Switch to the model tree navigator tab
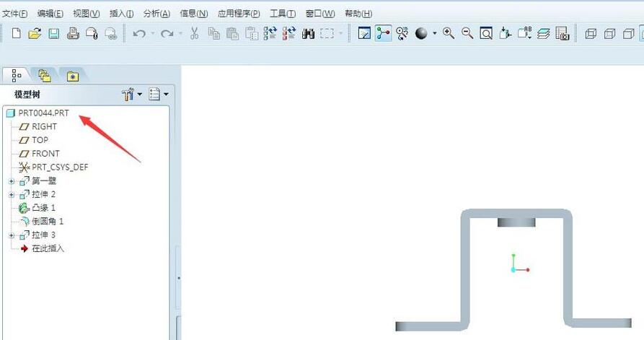Viewport: 644px width, 340px height. coord(17,76)
